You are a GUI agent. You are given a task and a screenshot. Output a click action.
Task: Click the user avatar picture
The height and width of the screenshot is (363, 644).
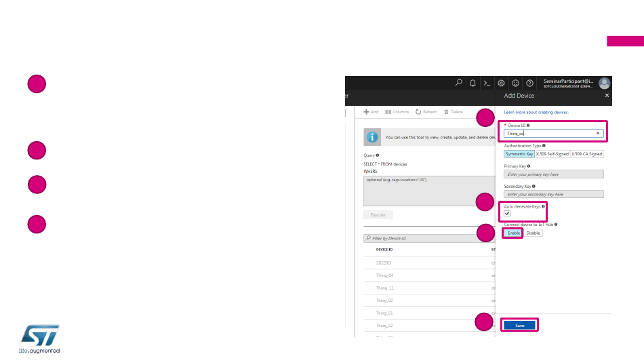(x=604, y=83)
